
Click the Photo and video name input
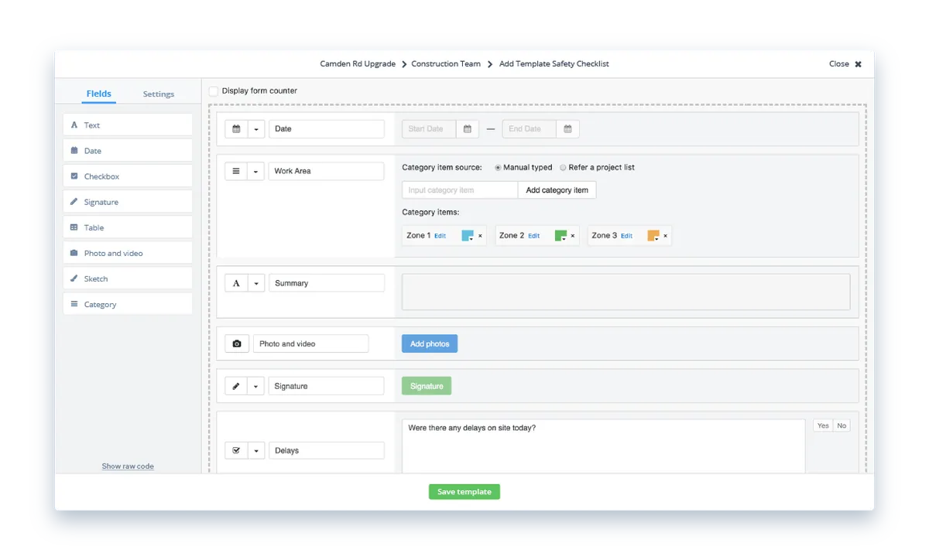(x=311, y=343)
